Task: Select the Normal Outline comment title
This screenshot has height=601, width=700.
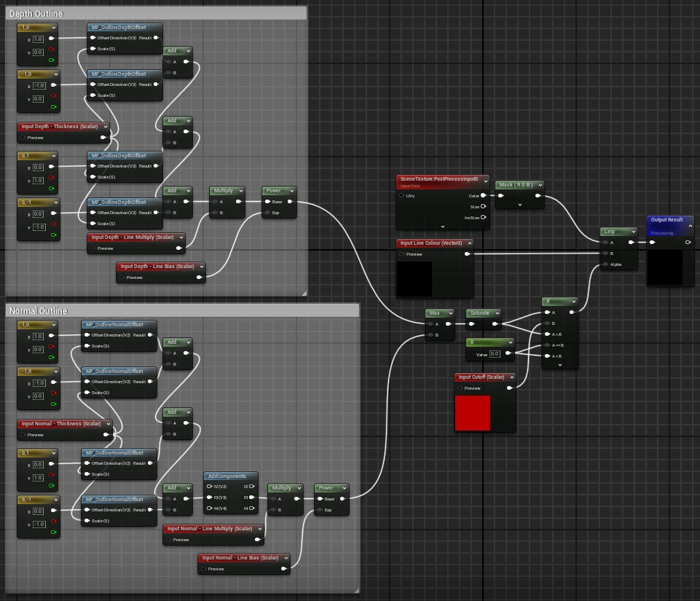Action: click(x=39, y=310)
